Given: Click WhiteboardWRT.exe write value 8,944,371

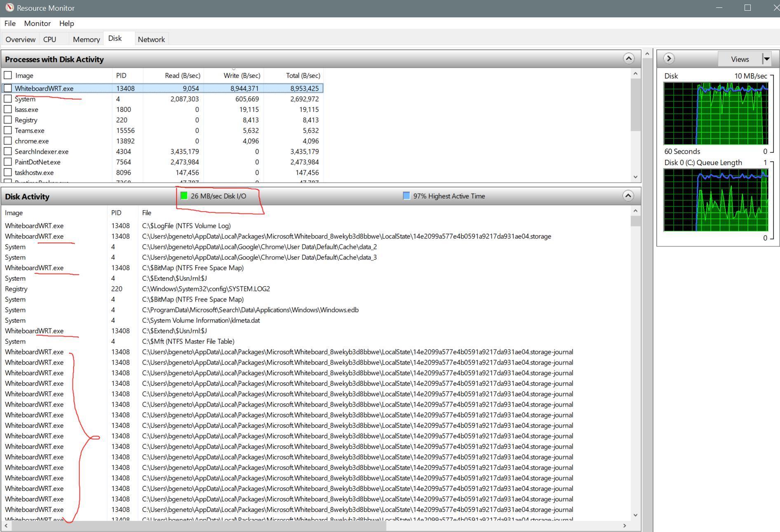Looking at the screenshot, I should (x=244, y=88).
